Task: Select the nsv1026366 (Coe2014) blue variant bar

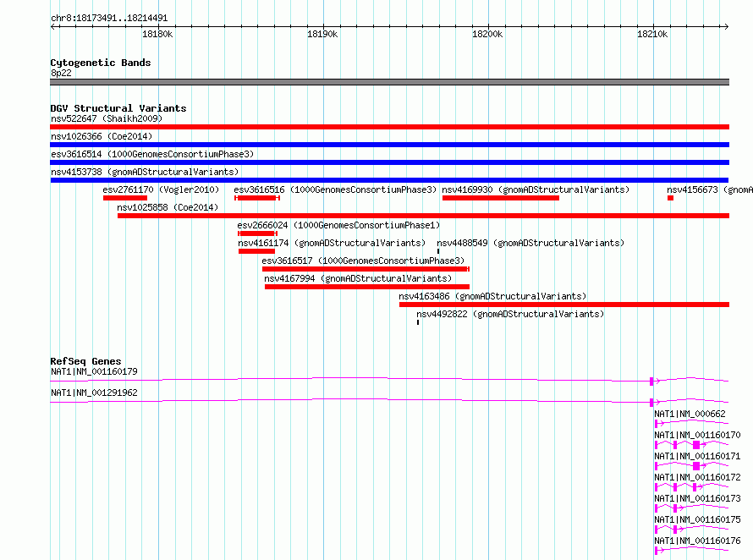Action: pos(389,145)
